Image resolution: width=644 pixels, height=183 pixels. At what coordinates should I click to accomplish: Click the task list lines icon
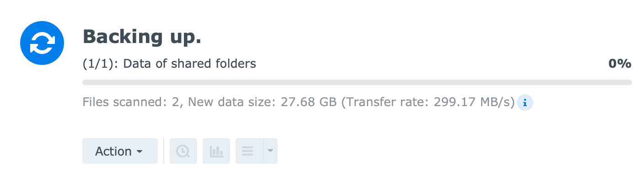point(248,151)
